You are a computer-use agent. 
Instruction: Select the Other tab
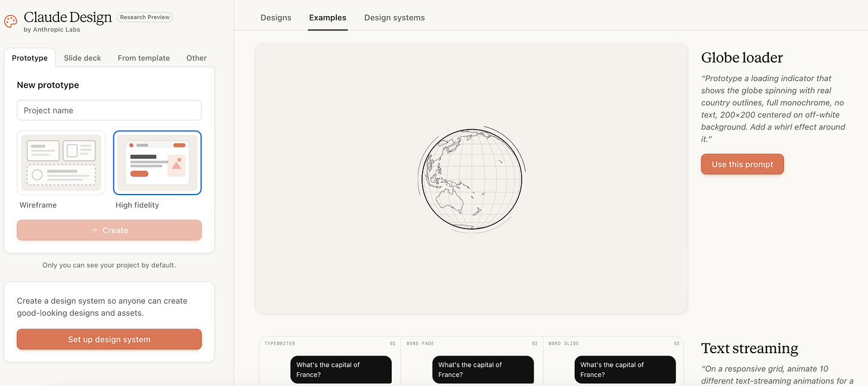(196, 58)
